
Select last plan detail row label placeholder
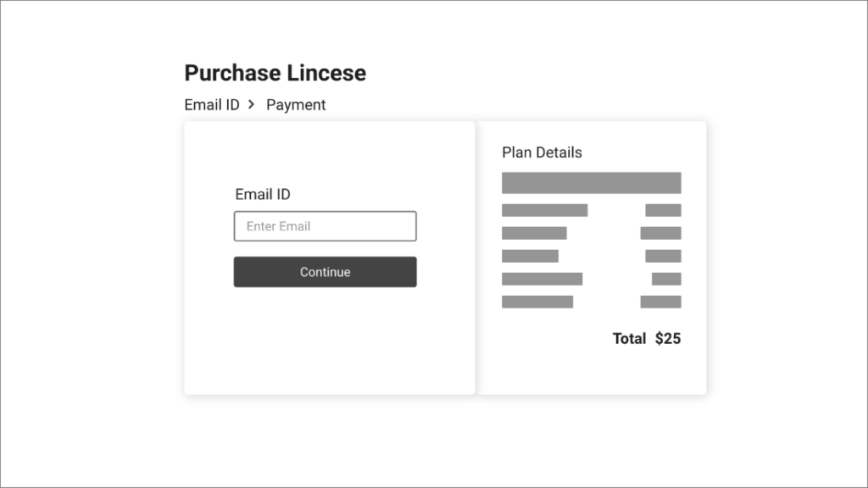[537, 302]
